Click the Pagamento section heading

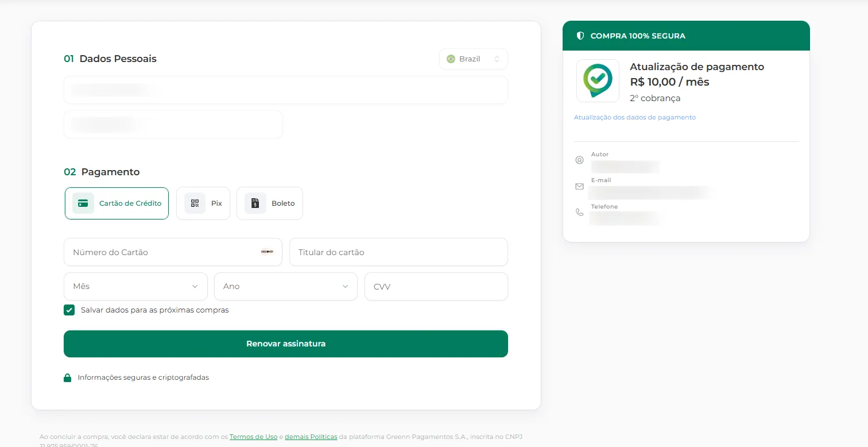point(110,172)
